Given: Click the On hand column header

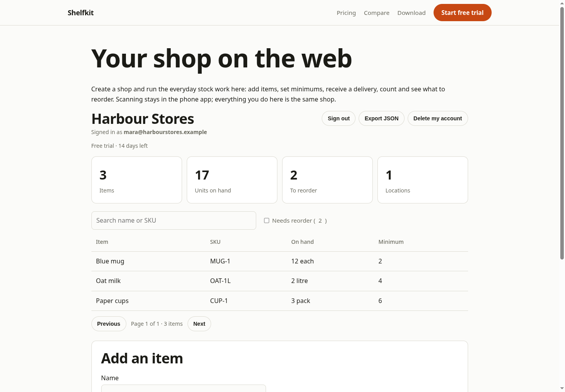Looking at the screenshot, I should click(x=303, y=242).
